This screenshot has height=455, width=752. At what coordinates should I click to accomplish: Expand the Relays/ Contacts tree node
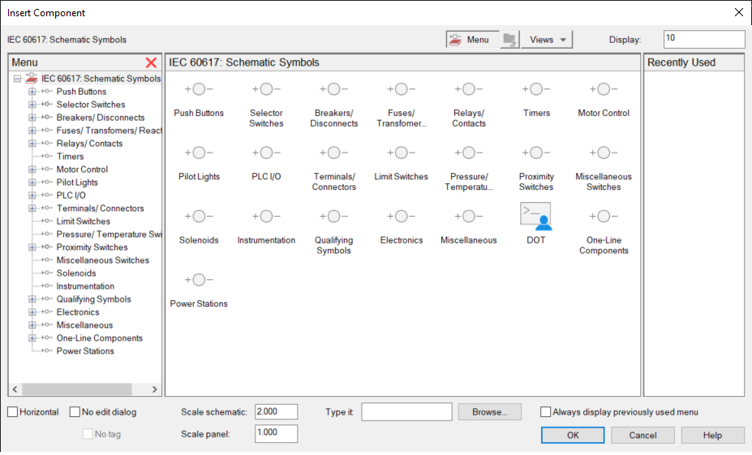[x=32, y=143]
